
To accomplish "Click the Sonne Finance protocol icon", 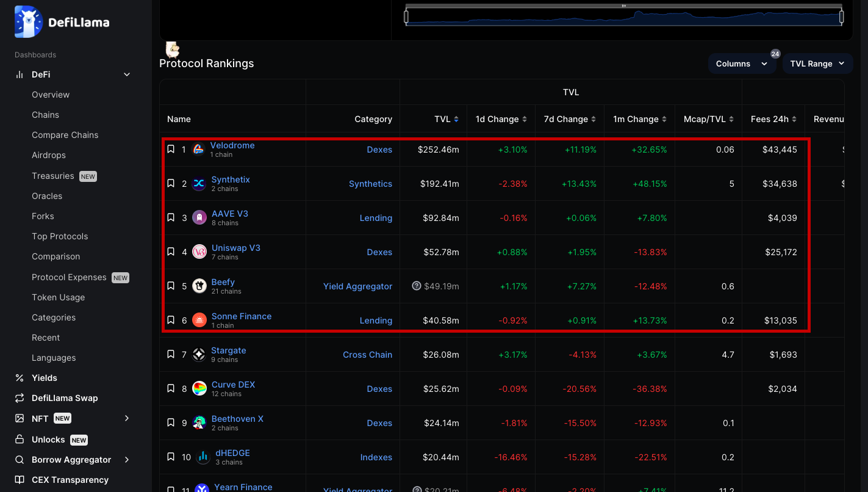I will pyautogui.click(x=199, y=320).
